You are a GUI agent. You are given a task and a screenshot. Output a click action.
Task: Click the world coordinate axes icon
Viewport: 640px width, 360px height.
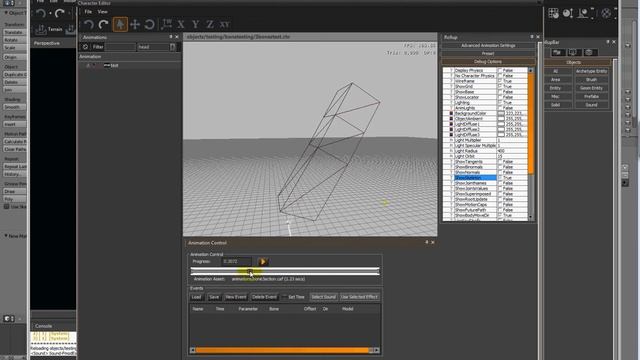click(x=166, y=24)
